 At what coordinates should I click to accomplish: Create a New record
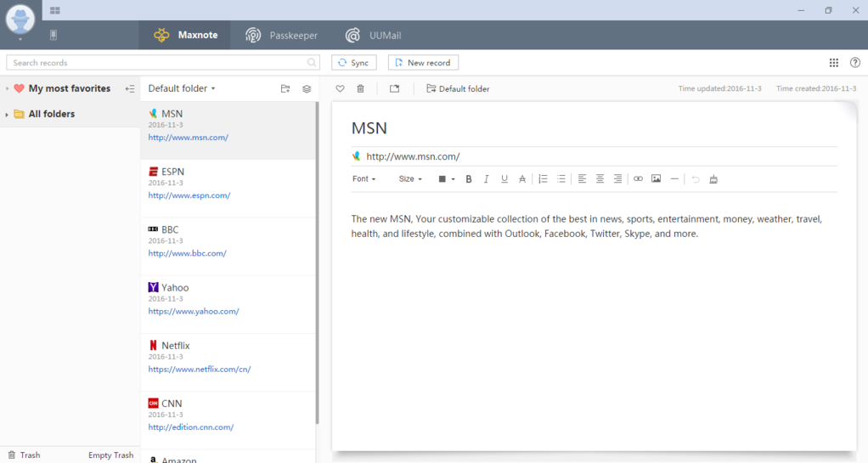click(x=423, y=63)
